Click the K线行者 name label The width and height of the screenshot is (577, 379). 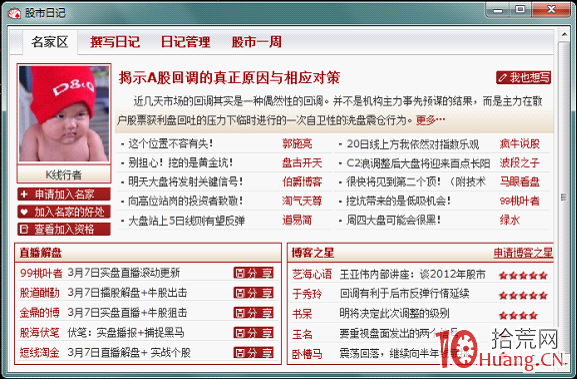pyautogui.click(x=64, y=175)
